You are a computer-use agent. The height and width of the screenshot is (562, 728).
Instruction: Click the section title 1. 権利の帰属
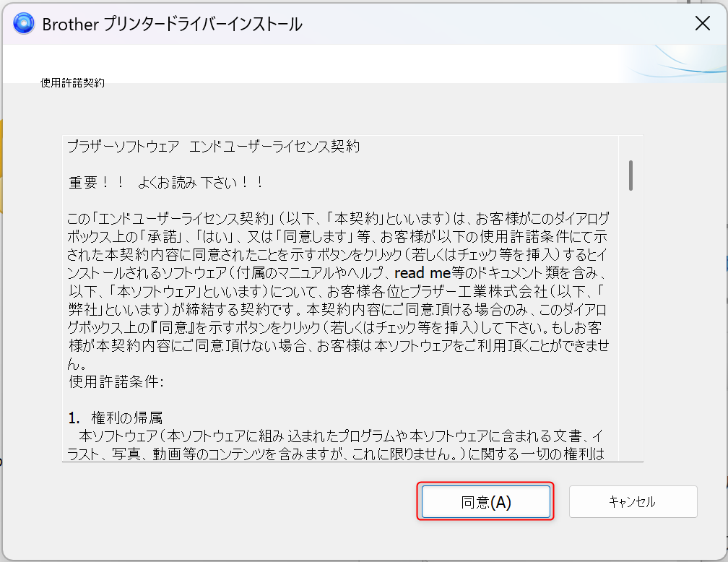(115, 418)
